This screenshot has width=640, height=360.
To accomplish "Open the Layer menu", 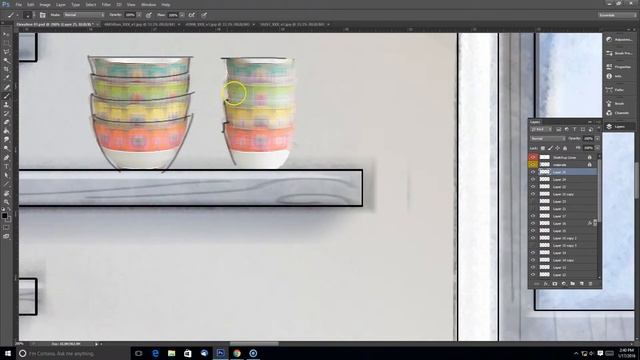I will 61,5.
